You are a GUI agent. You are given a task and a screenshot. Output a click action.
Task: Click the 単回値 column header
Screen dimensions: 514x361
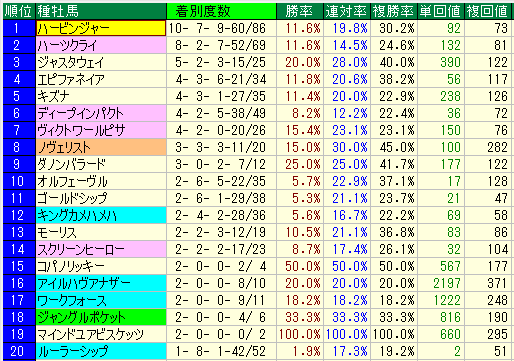(x=441, y=11)
